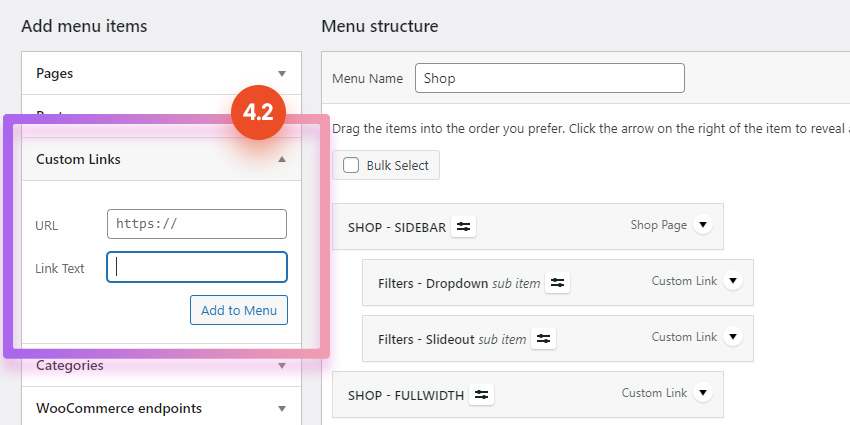Select the Custom Links section header
Image resolution: width=850 pixels, height=425 pixels.
click(162, 159)
